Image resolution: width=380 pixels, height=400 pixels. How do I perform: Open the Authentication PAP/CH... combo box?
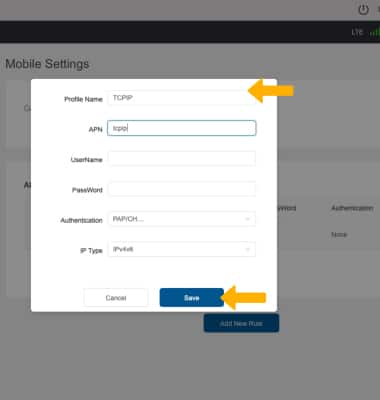tap(182, 219)
